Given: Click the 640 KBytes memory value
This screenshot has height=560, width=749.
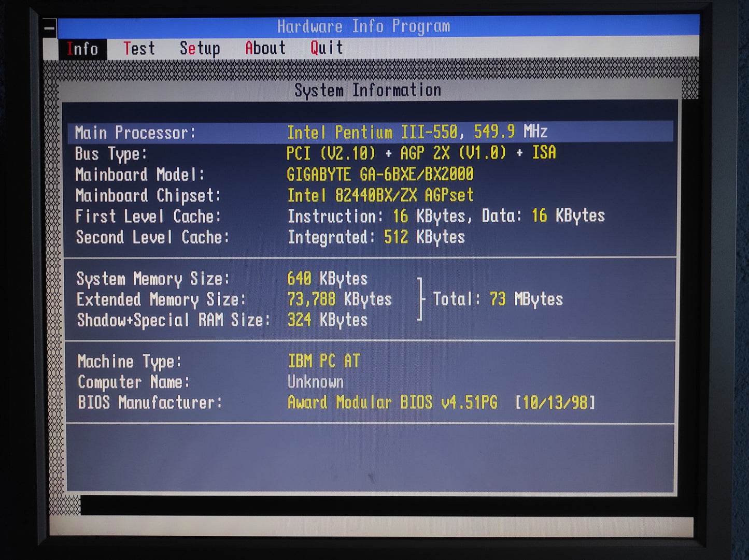Looking at the screenshot, I should pyautogui.click(x=328, y=279).
